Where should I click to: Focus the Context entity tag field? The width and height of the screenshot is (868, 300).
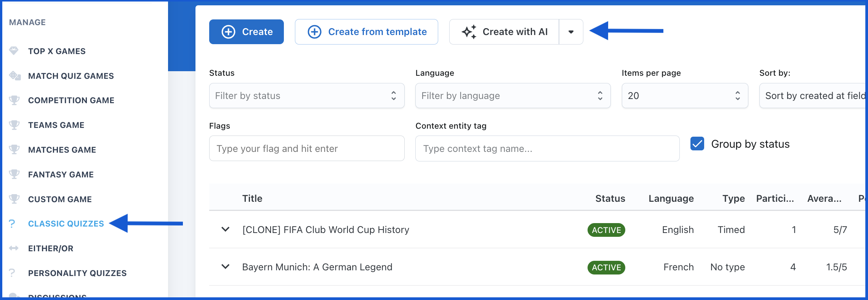[x=547, y=148]
